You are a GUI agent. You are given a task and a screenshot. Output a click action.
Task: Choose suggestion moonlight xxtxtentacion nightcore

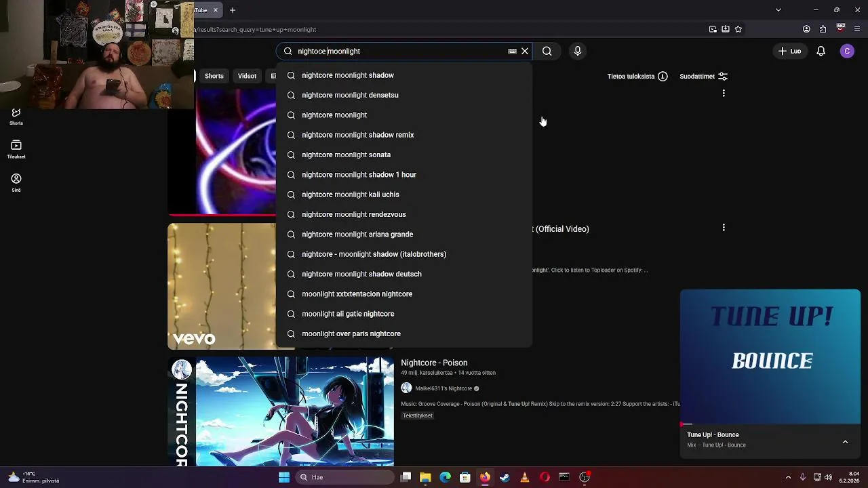coord(404,294)
